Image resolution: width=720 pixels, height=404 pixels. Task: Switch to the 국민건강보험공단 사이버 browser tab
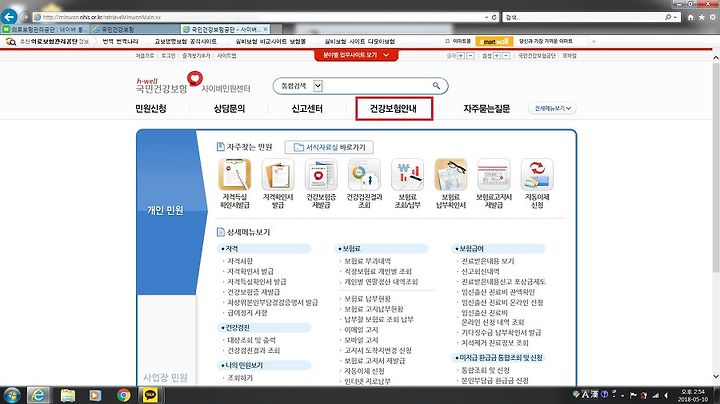tap(225, 29)
